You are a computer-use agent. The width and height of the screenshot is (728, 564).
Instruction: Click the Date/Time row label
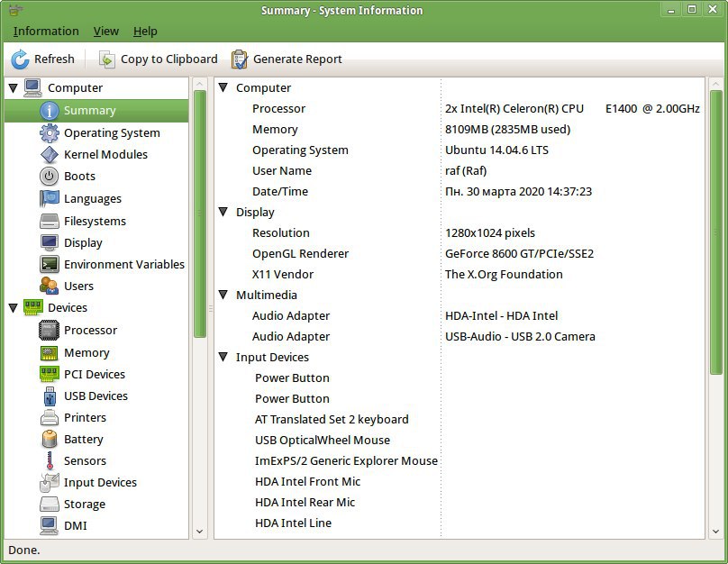point(280,191)
